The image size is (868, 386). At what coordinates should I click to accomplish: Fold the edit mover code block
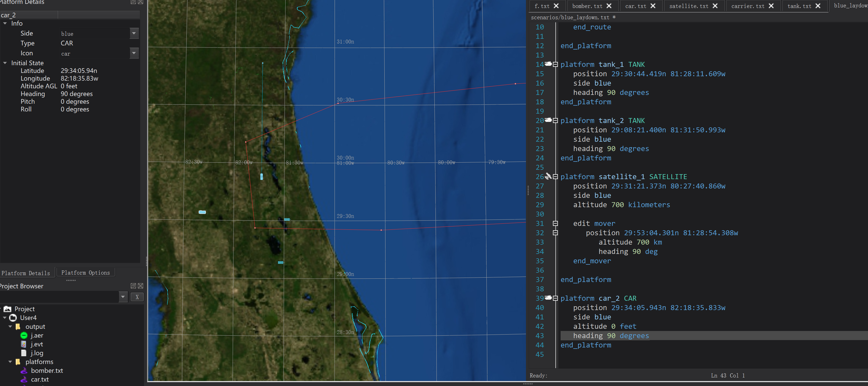(x=555, y=223)
